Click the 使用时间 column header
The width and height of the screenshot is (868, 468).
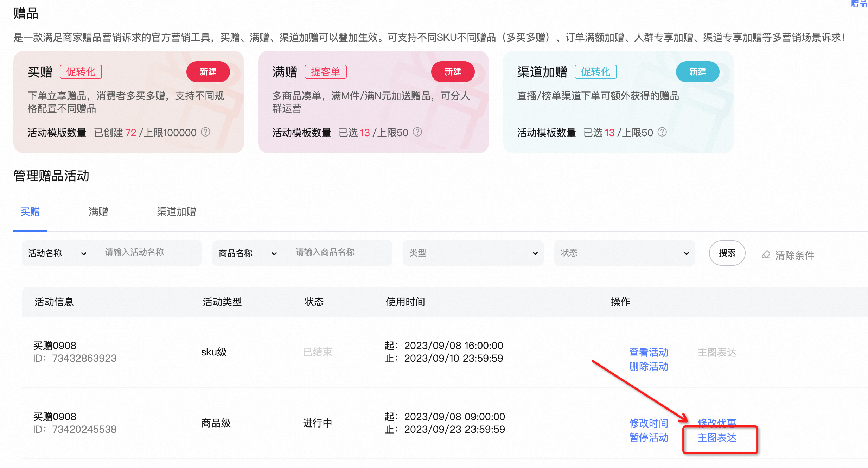coord(406,302)
